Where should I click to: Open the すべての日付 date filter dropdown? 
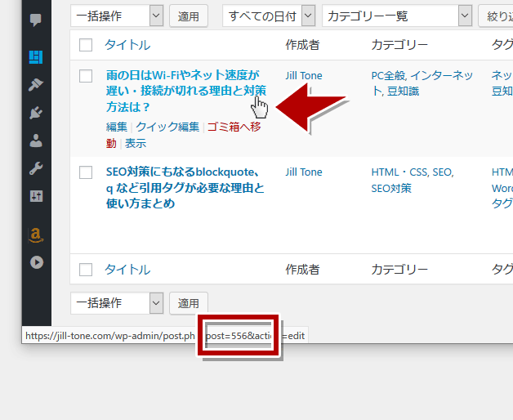click(269, 16)
